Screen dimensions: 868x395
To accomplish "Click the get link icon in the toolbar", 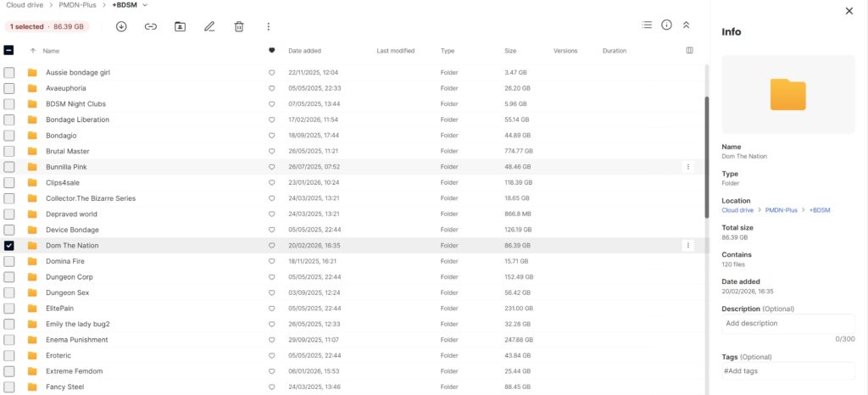I will click(151, 26).
